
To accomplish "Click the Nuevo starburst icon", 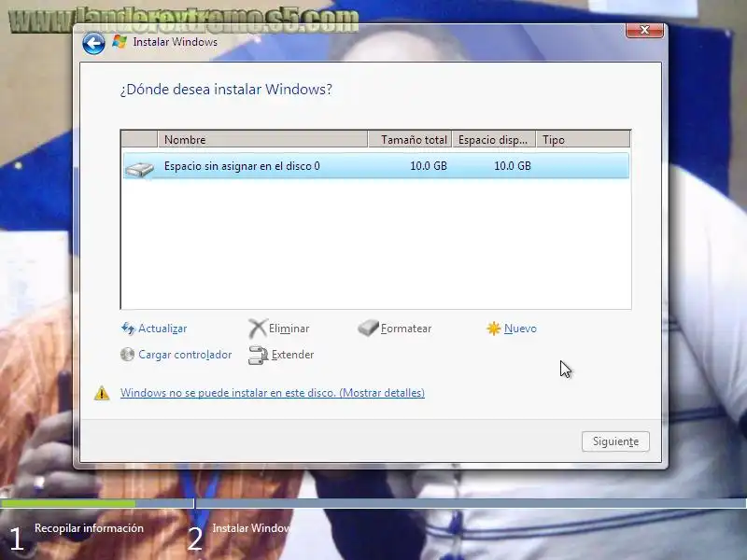I will tap(494, 329).
